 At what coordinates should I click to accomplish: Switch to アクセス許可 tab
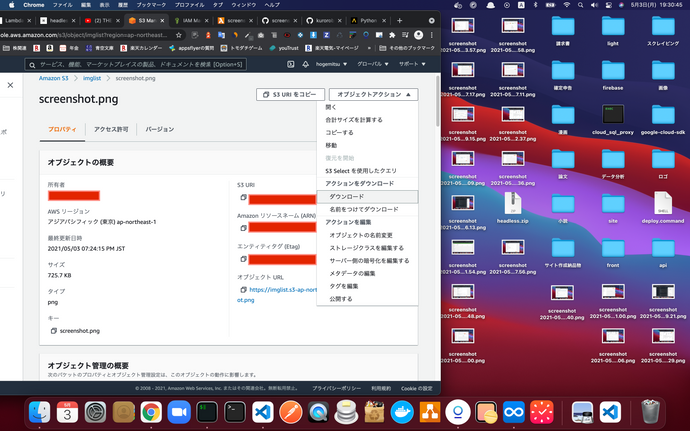point(111,129)
